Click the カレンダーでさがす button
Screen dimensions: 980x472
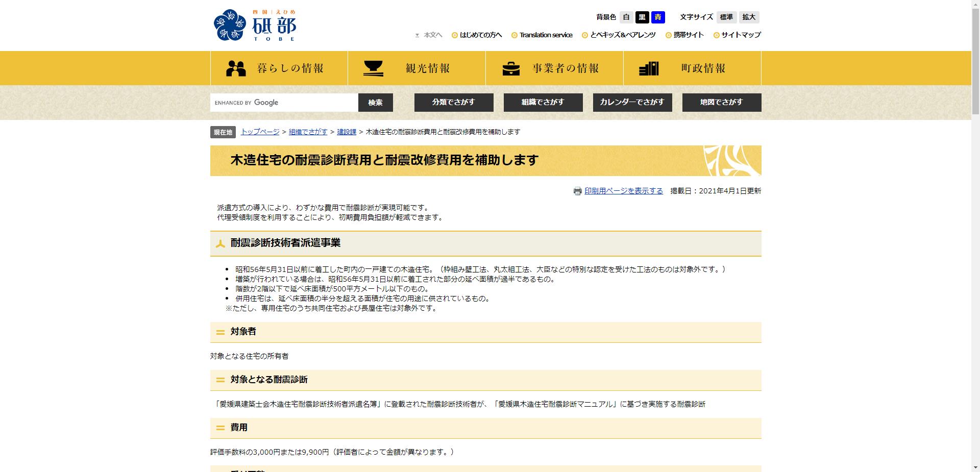(x=632, y=102)
